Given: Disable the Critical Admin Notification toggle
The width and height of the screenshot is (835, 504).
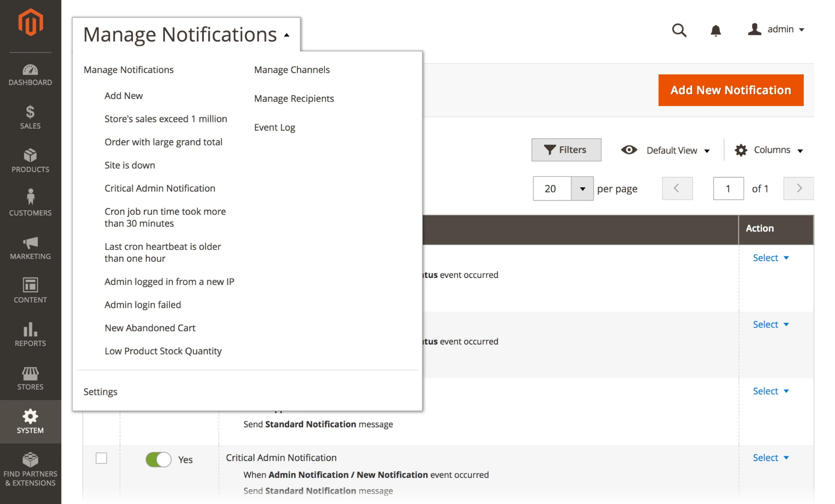Looking at the screenshot, I should 158,459.
